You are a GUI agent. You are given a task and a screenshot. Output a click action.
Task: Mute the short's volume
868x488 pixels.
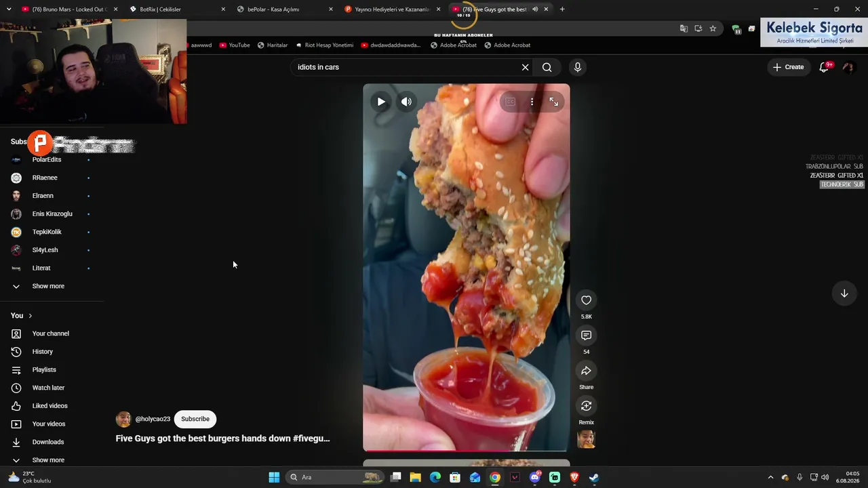406,102
